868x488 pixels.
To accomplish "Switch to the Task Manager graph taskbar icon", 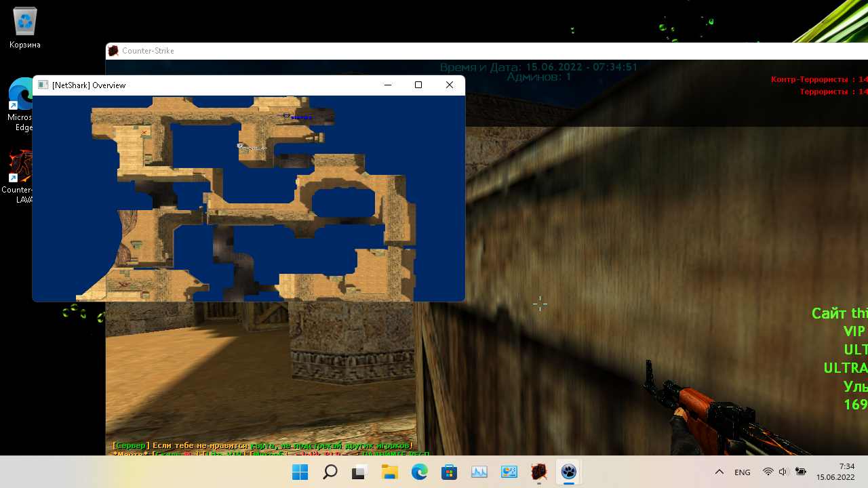I will tap(479, 472).
